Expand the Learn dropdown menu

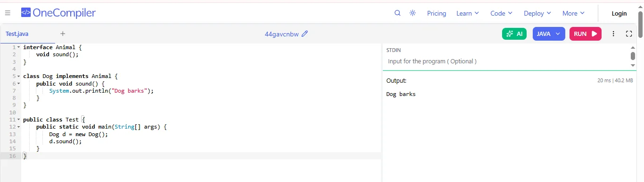(x=467, y=13)
